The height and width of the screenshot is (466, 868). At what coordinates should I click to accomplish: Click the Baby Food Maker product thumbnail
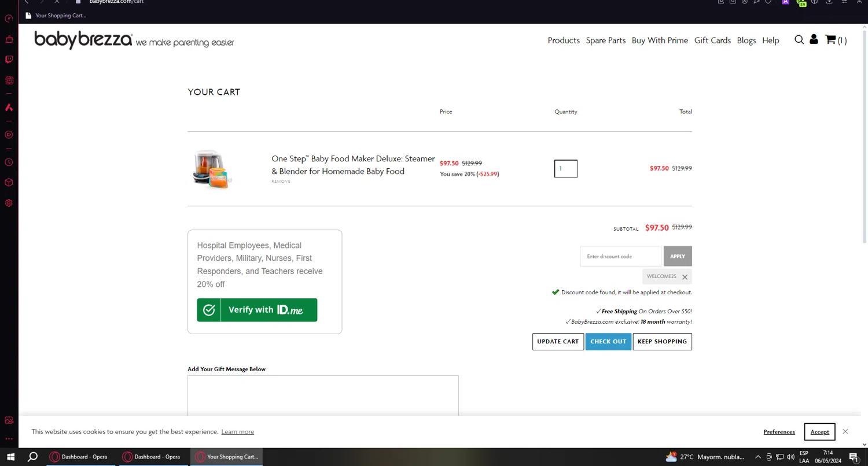[212, 169]
